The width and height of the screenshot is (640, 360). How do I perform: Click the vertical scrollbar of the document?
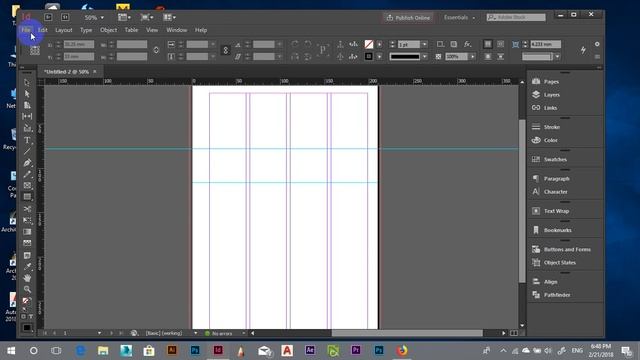click(522, 201)
